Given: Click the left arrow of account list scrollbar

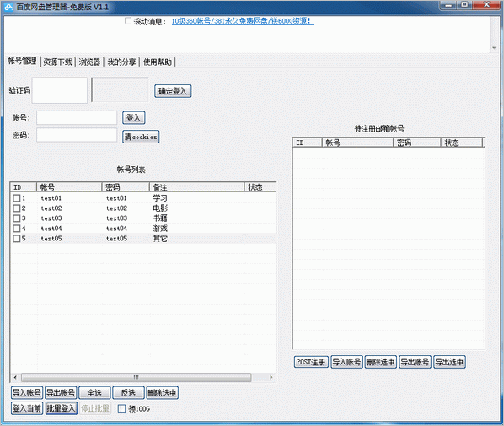Looking at the screenshot, I should [15, 377].
